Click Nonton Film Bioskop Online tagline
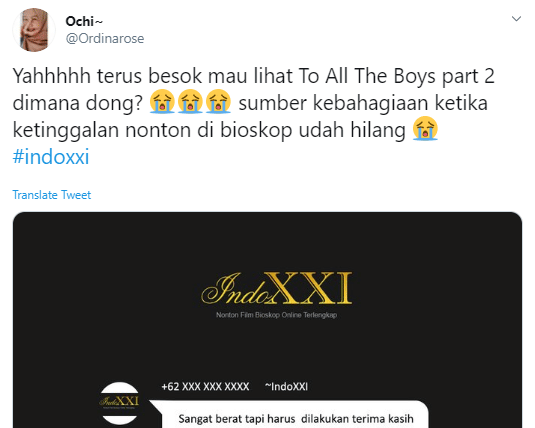The height and width of the screenshot is (428, 535). click(276, 315)
